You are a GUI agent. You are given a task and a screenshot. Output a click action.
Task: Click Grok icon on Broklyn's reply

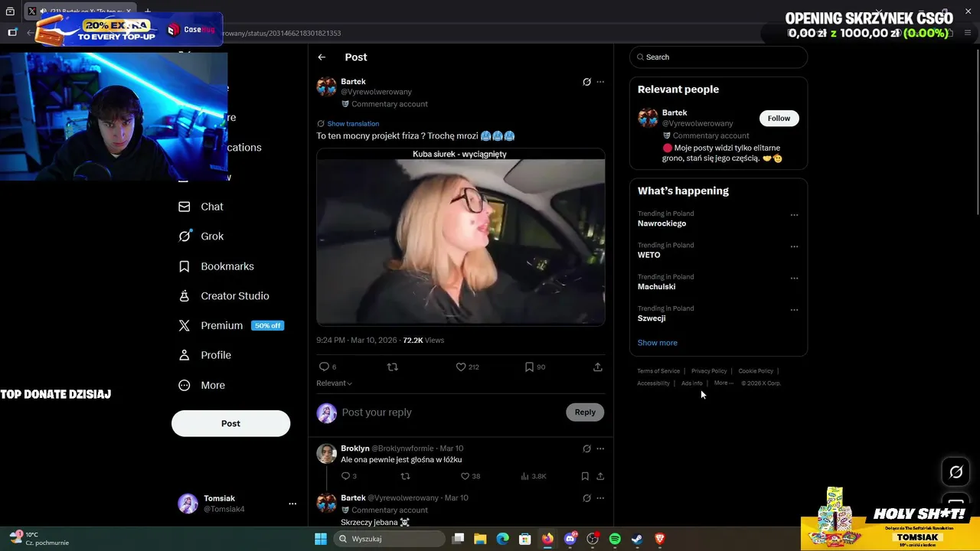(586, 448)
